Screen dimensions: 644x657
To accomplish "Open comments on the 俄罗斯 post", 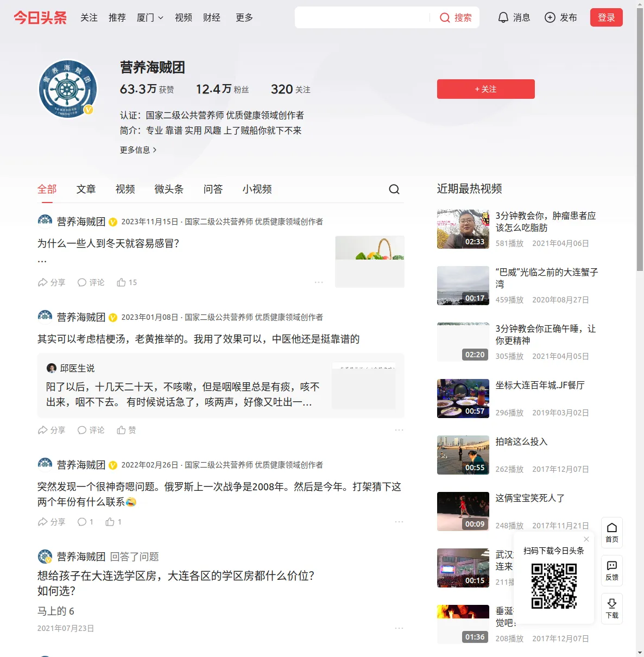I will click(x=85, y=522).
